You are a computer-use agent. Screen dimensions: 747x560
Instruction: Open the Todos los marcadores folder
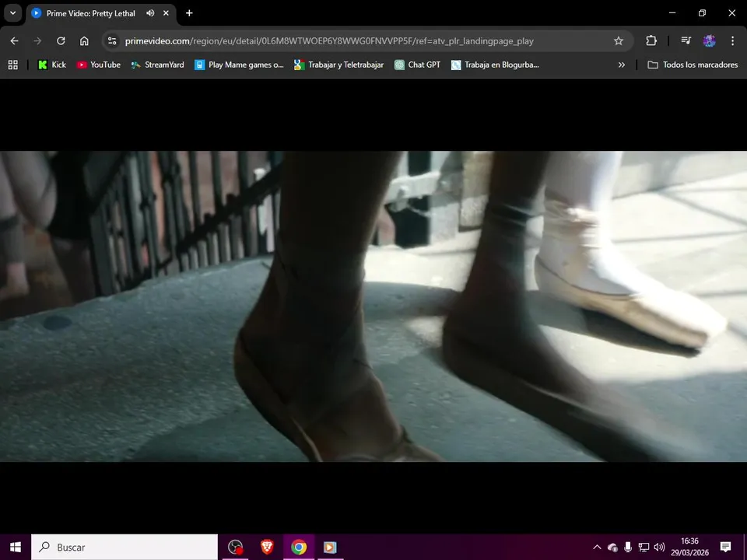693,65
